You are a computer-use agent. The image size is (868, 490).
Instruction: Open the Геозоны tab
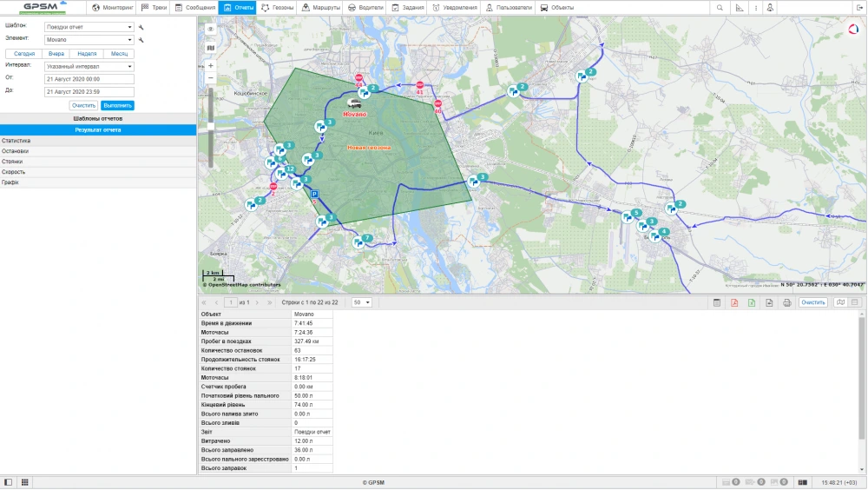[x=277, y=7]
